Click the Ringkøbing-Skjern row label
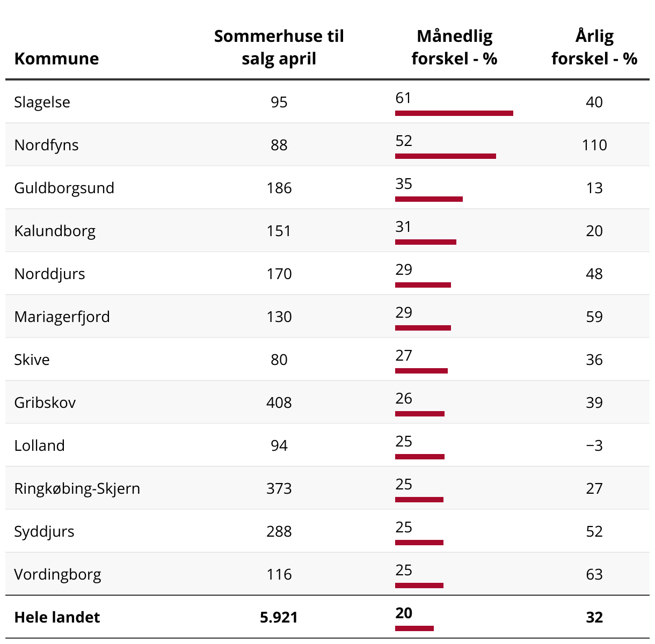Screen dimensions: 655x644 pyautogui.click(x=77, y=488)
